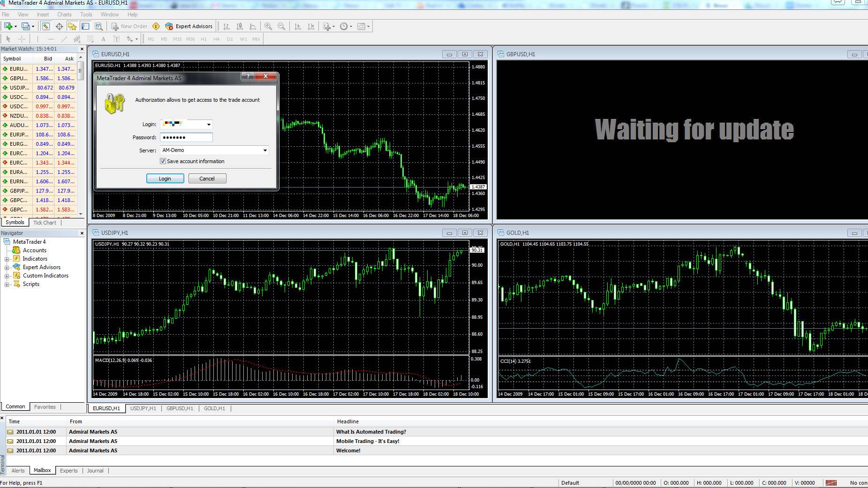Select the Text 'A' drawing tool

(103, 39)
